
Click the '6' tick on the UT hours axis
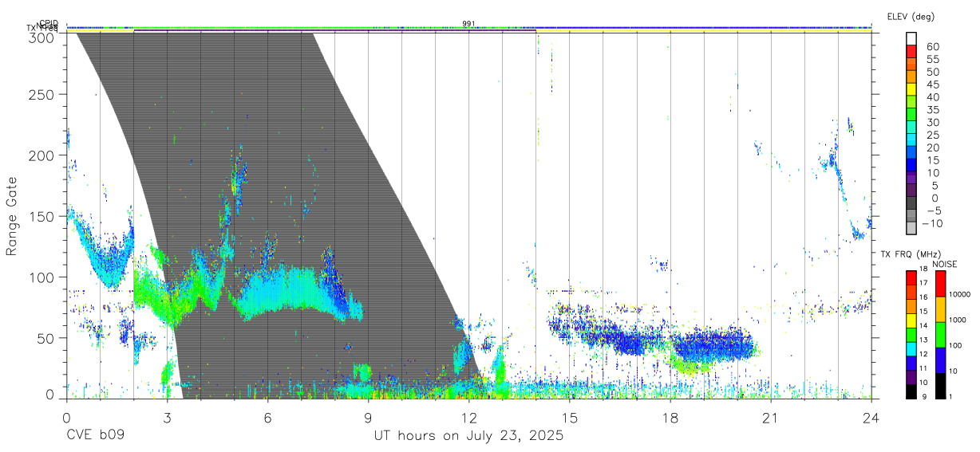[x=267, y=417]
